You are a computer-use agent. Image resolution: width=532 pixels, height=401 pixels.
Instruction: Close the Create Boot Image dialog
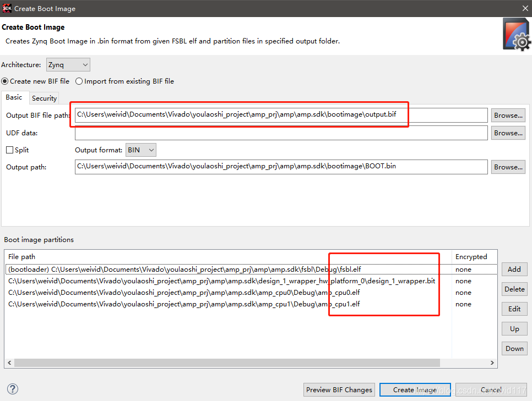[x=525, y=8]
